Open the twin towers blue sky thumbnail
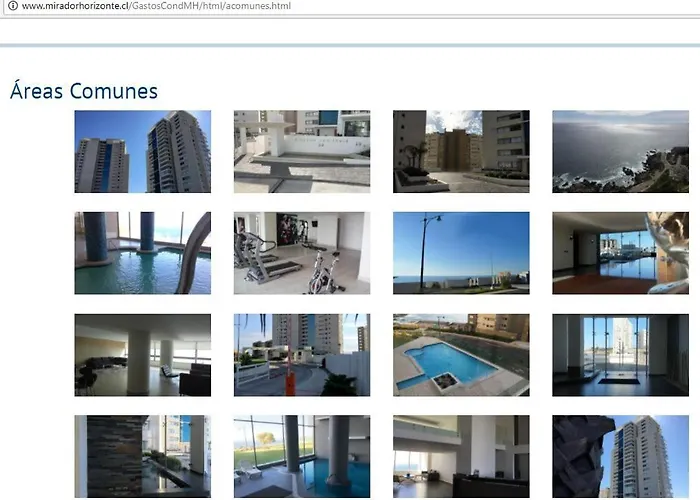Viewport: 700px width, 500px height. tap(143, 152)
